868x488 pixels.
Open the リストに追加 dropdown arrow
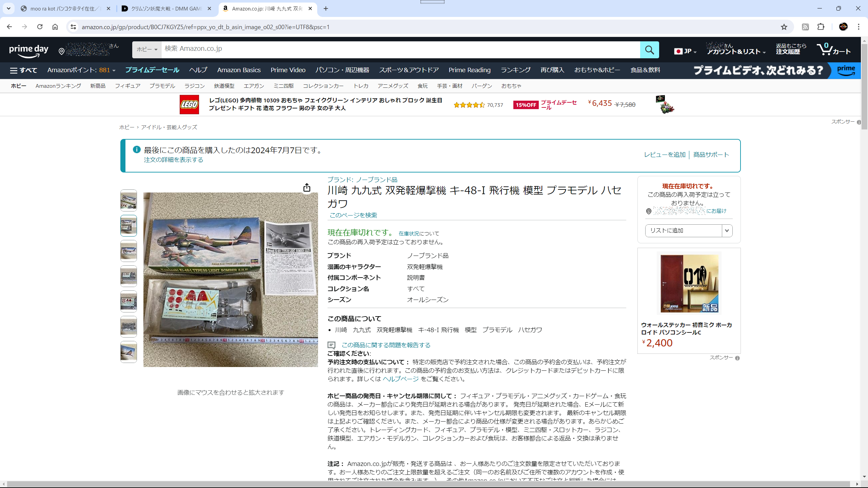pos(727,230)
